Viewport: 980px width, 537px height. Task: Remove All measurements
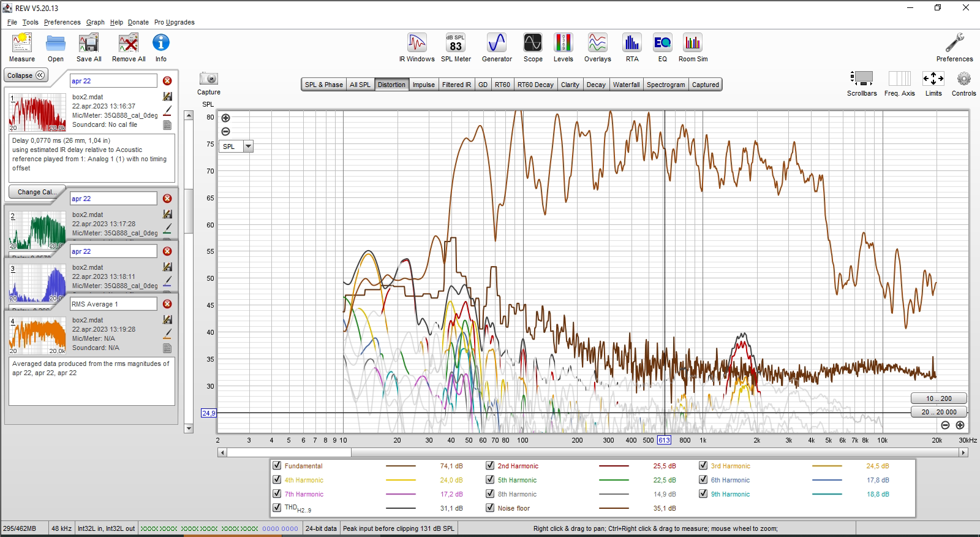(x=129, y=47)
